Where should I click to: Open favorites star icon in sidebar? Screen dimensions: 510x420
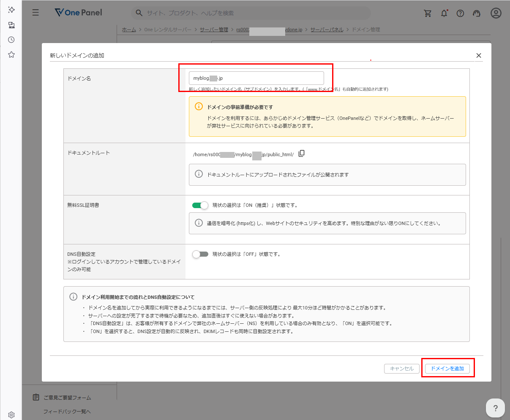coord(11,54)
